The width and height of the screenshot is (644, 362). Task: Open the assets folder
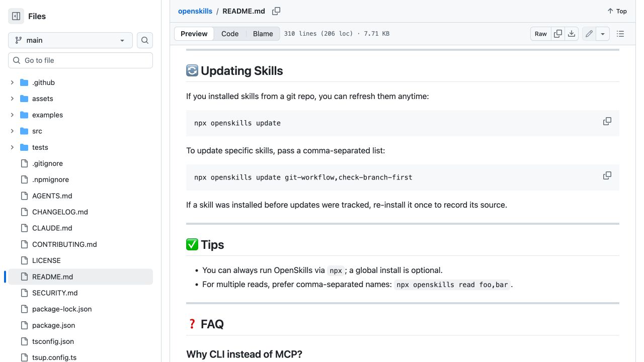(42, 99)
